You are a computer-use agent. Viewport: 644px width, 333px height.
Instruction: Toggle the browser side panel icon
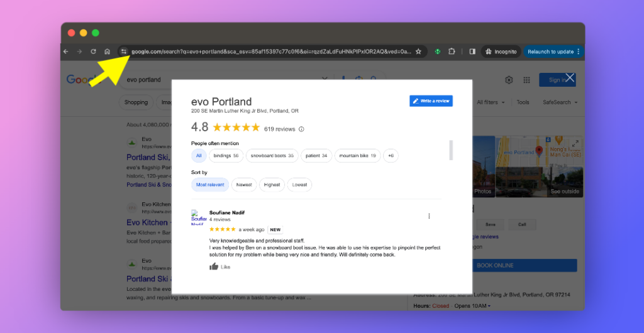click(x=472, y=52)
